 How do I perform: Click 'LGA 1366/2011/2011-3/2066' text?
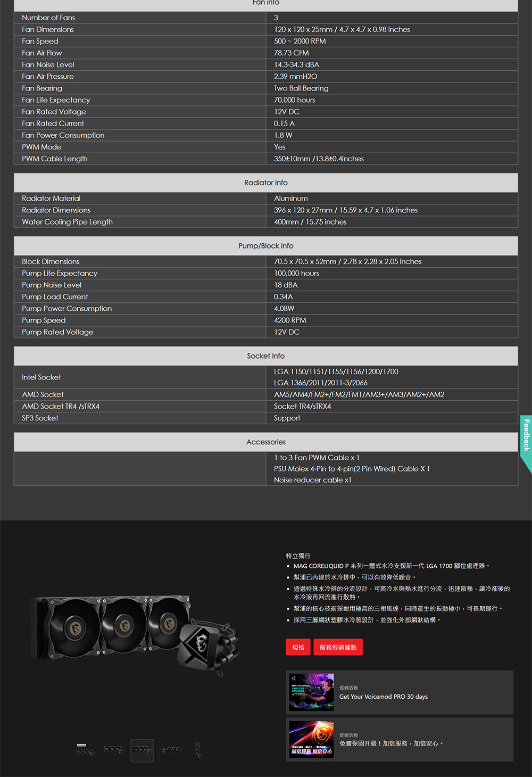click(321, 383)
